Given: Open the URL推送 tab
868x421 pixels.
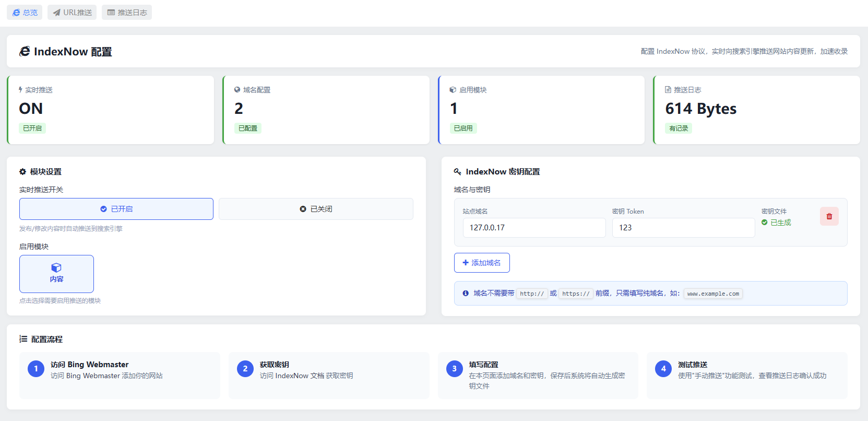Looking at the screenshot, I should [72, 13].
